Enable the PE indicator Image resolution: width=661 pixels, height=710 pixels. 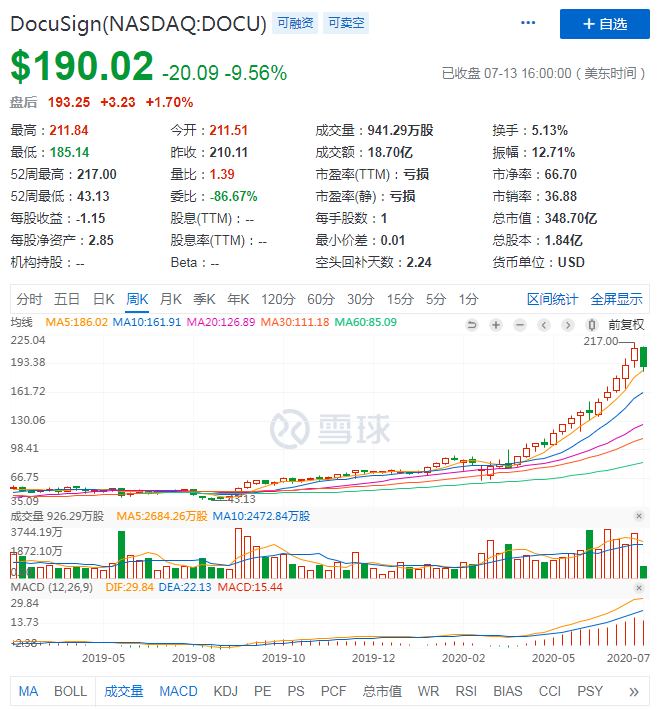tap(262, 691)
